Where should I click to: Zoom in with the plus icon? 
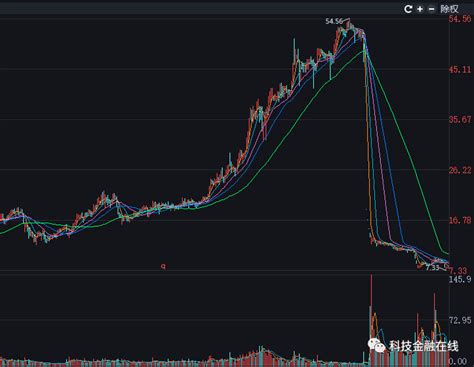[x=420, y=9]
